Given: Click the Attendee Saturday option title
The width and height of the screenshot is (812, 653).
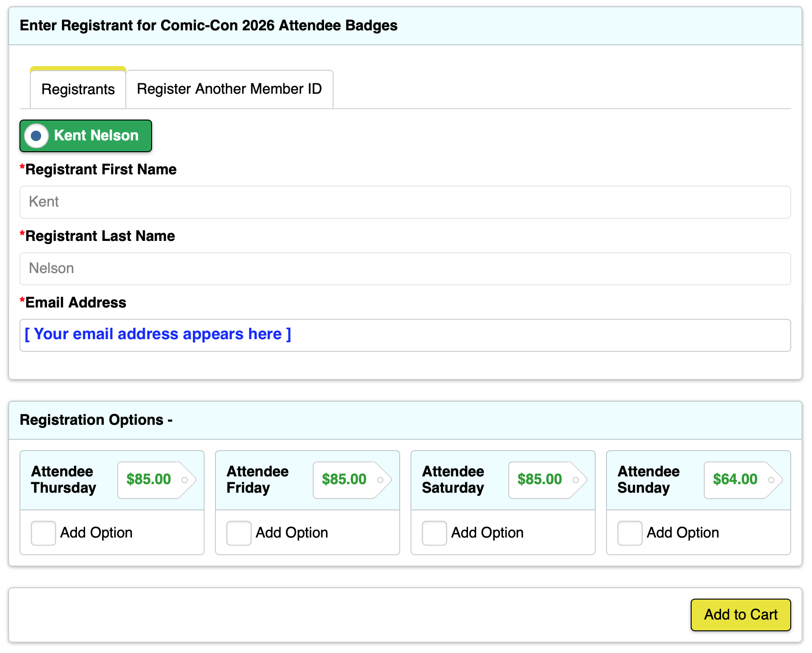Looking at the screenshot, I should 453,480.
